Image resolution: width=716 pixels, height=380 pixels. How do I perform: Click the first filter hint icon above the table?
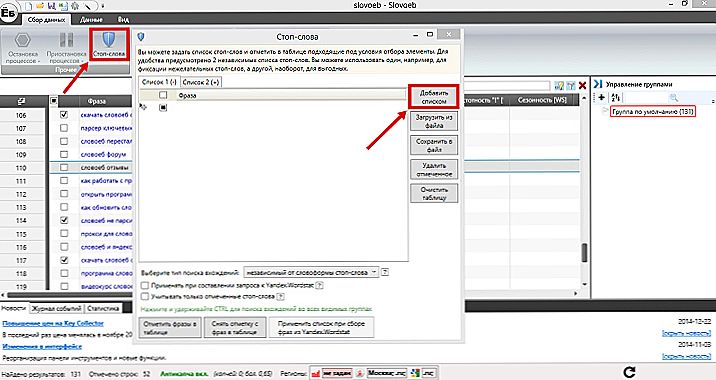click(x=558, y=85)
